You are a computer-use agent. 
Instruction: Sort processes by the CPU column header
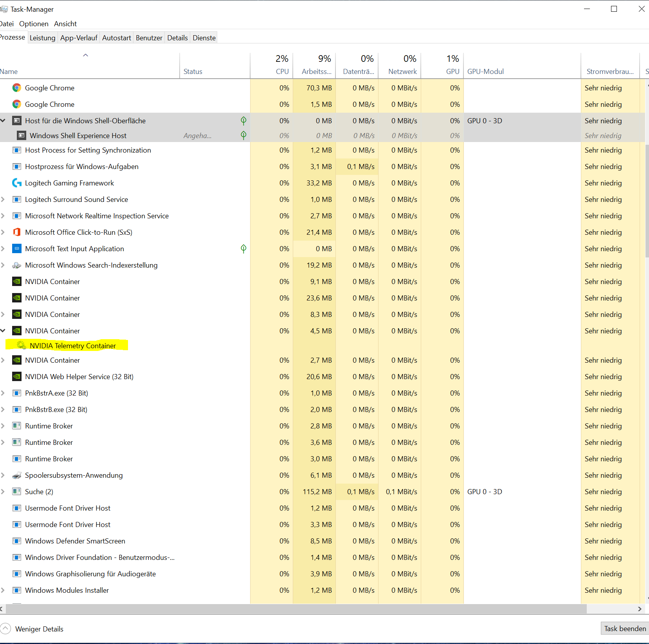272,65
